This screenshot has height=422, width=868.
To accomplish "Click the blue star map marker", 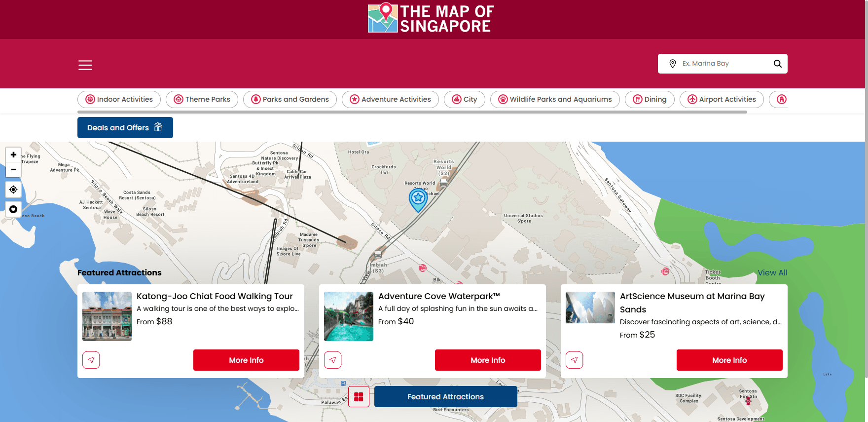I will pyautogui.click(x=418, y=199).
